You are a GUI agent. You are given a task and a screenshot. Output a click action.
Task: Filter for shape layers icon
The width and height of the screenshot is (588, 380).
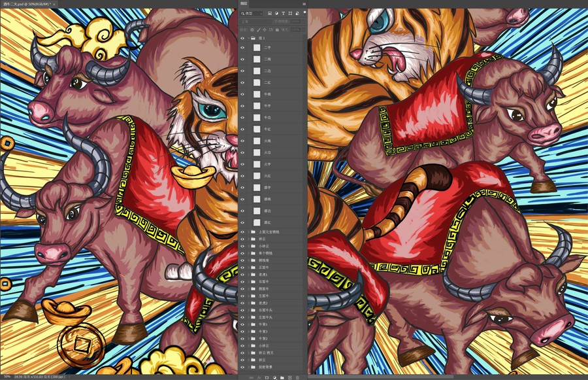click(x=290, y=14)
